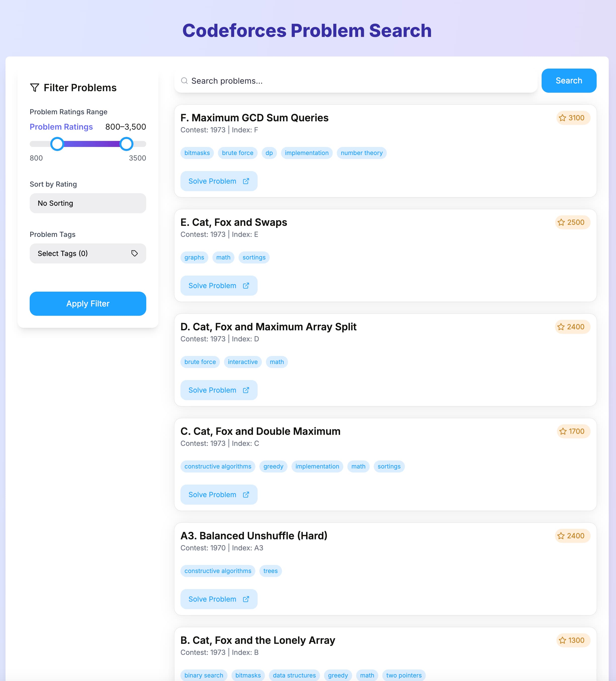
Task: Click the magnifier icon in search bar
Action: click(x=184, y=81)
